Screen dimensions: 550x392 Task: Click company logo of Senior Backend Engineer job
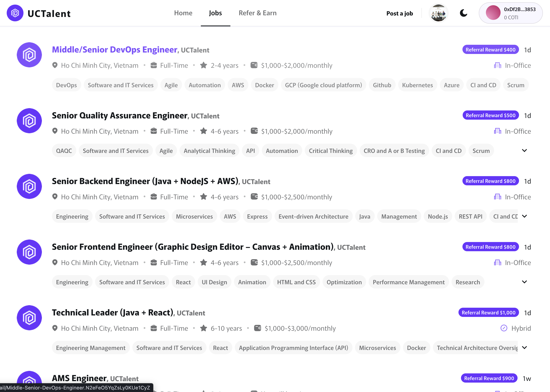(x=29, y=186)
